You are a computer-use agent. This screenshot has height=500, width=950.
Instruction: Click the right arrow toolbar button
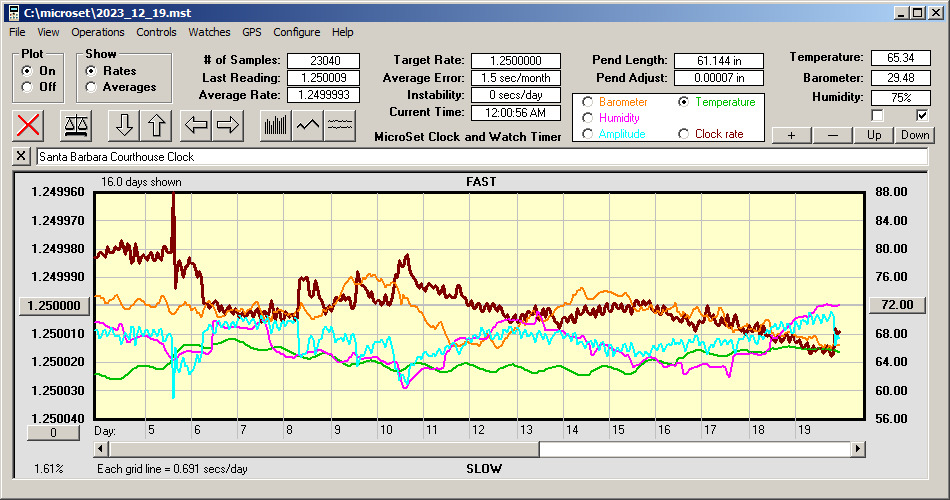coord(228,125)
